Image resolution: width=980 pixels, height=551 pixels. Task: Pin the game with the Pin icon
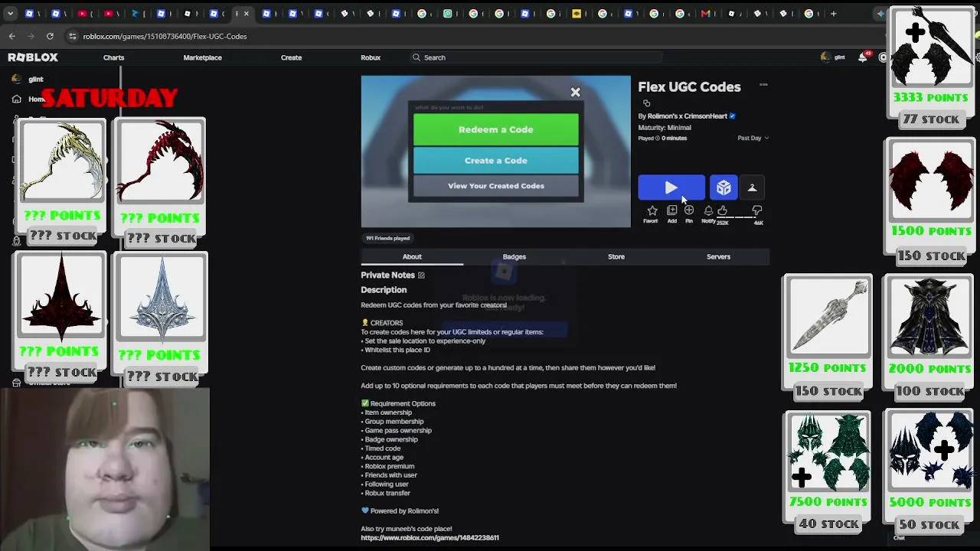click(689, 210)
